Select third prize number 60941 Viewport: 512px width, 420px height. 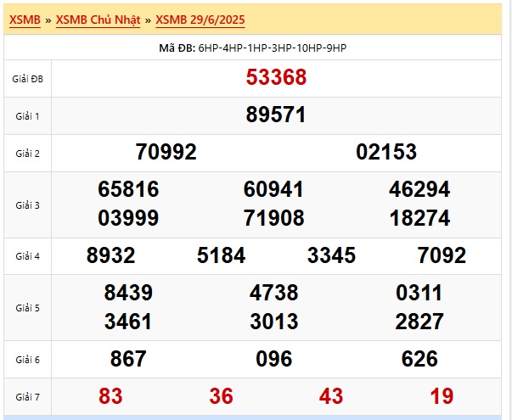pos(273,189)
